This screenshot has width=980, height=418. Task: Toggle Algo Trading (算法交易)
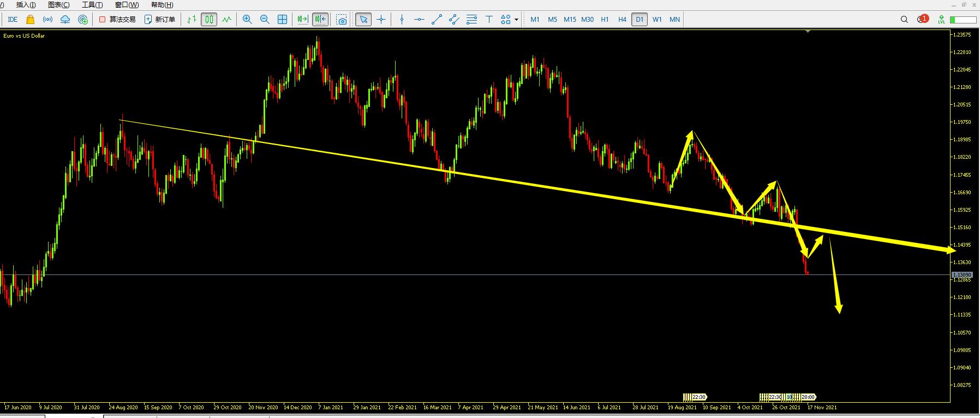coord(117,20)
